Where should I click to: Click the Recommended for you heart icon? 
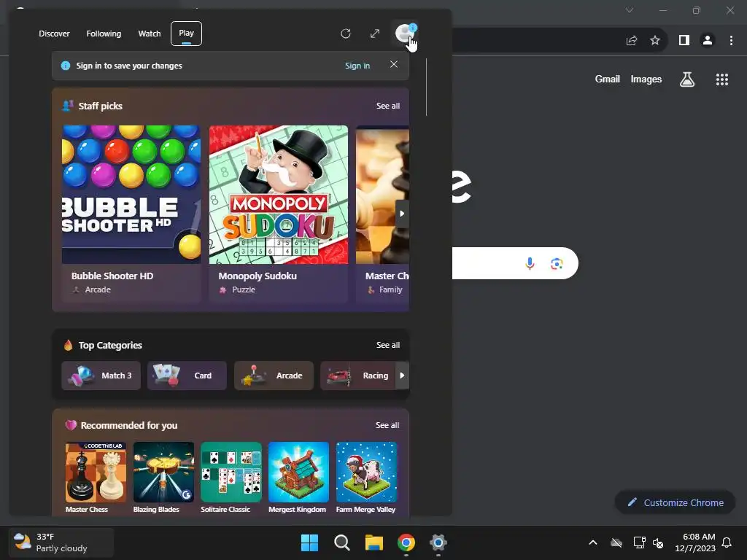tap(71, 425)
